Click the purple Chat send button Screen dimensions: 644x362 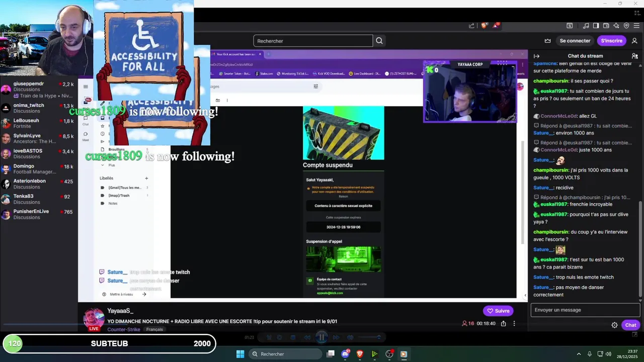coord(630,325)
